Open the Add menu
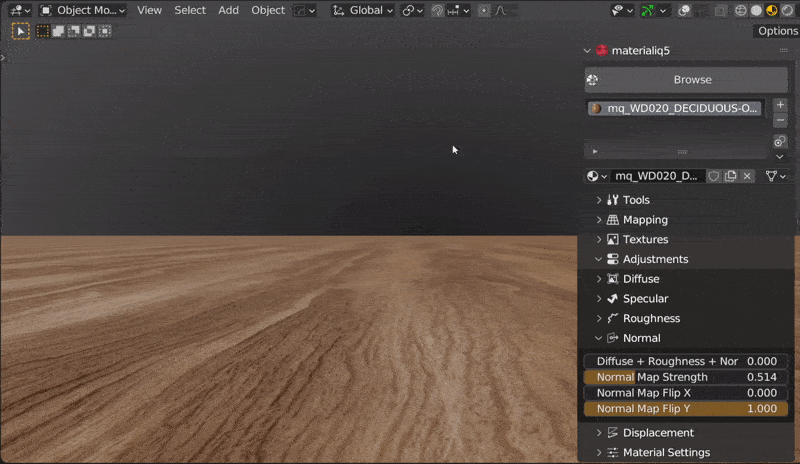The width and height of the screenshot is (800, 464). (228, 10)
